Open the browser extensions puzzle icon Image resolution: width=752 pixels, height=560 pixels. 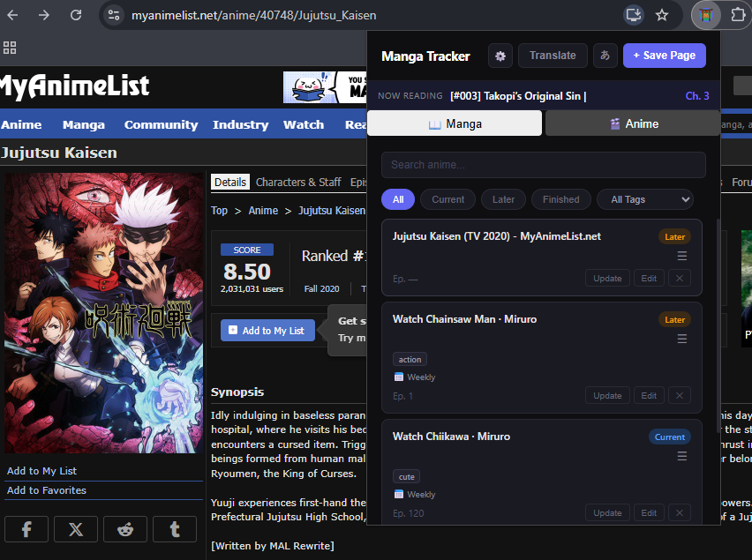click(x=738, y=15)
